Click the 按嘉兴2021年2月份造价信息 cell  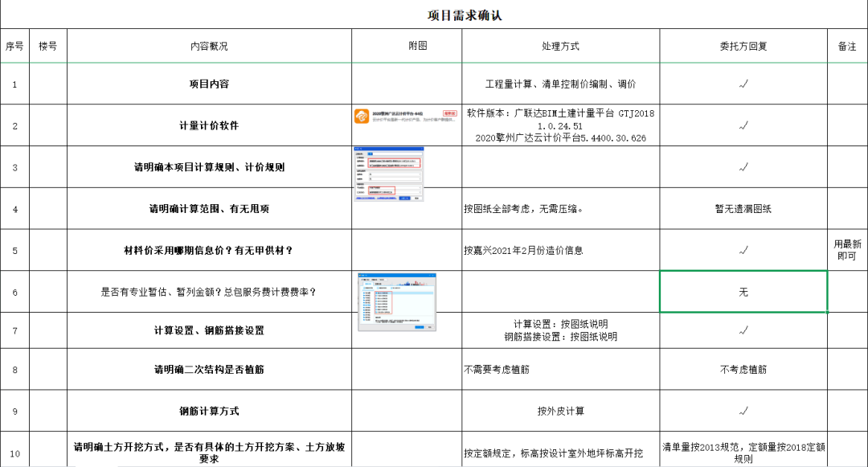560,250
